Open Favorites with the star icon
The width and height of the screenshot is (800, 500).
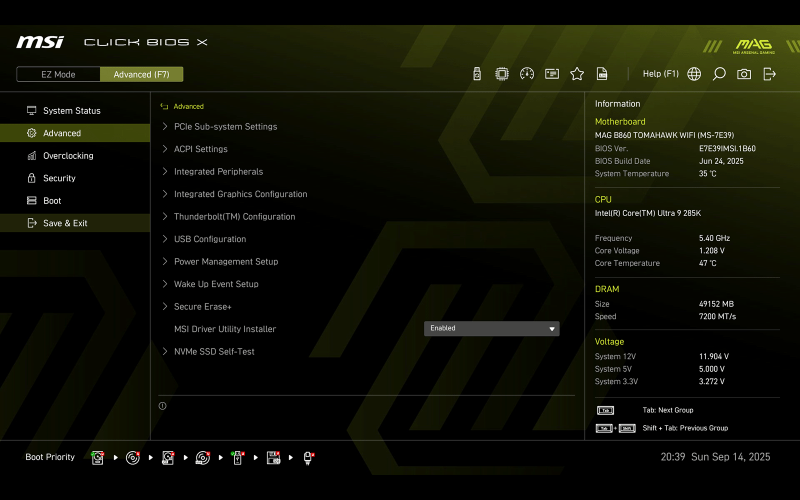(x=577, y=74)
